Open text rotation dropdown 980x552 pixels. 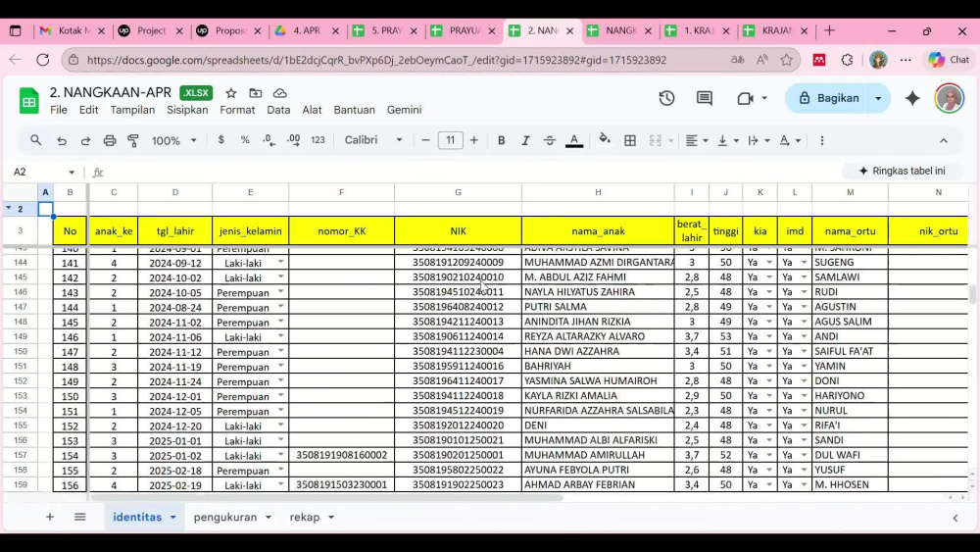[x=790, y=140]
